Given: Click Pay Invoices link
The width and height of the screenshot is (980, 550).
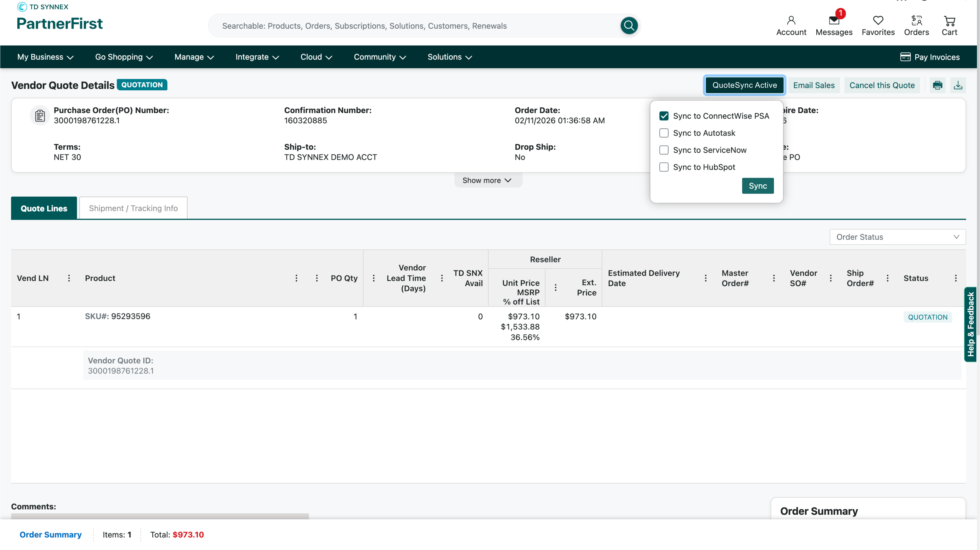Looking at the screenshot, I should click(x=930, y=57).
